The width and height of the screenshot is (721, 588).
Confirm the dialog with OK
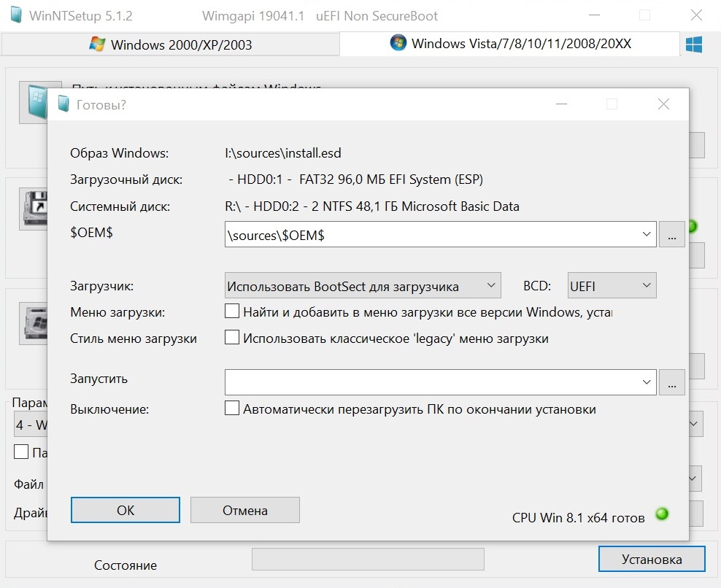pyautogui.click(x=126, y=510)
